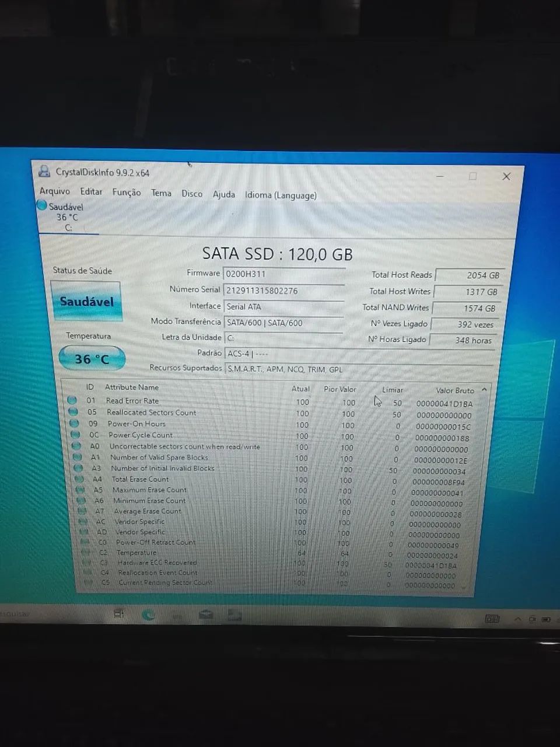Click the status icon for Average Erase Count
Image resolution: width=560 pixels, height=747 pixels.
tap(82, 511)
